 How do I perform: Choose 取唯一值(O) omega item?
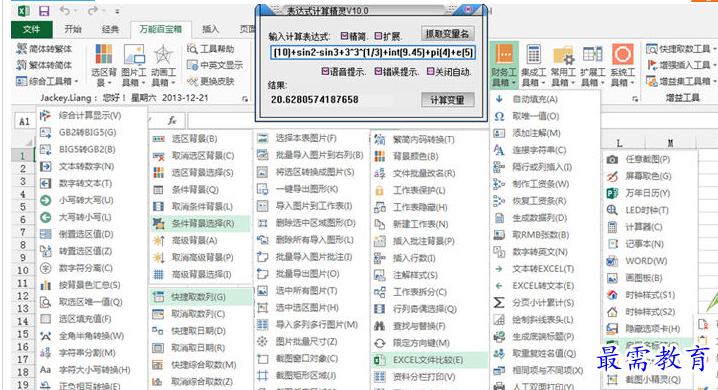click(x=526, y=116)
